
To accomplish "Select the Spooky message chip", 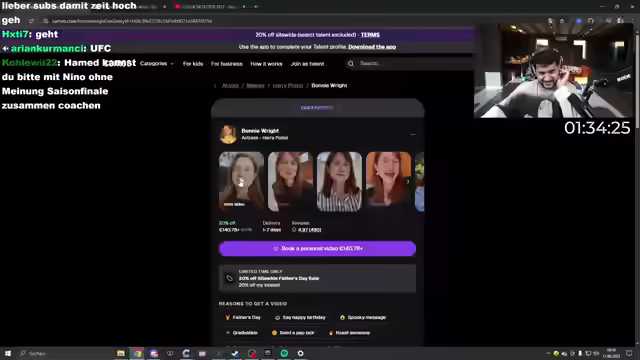I will [x=363, y=318].
